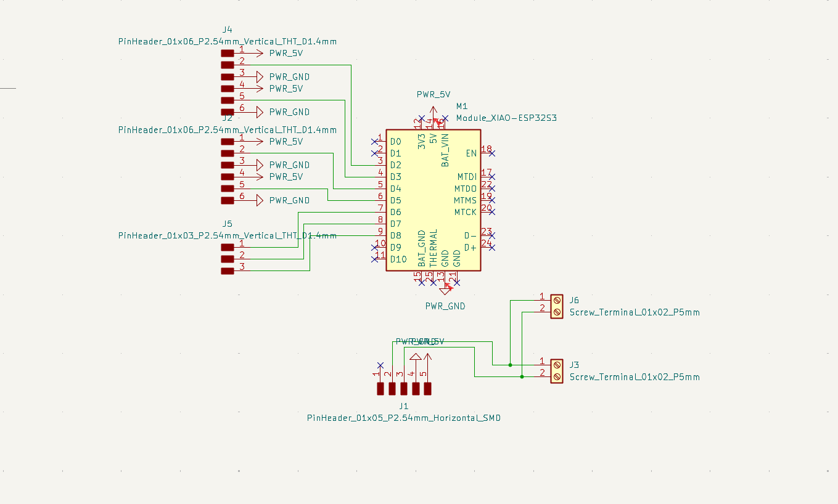Click the D2 pin name on M1

396,165
